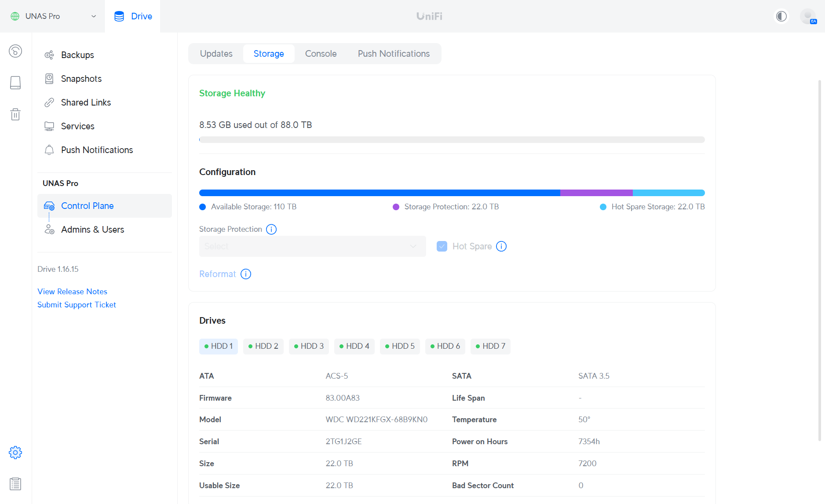Click Submit Support Ticket link
The width and height of the screenshot is (825, 504).
point(77,305)
